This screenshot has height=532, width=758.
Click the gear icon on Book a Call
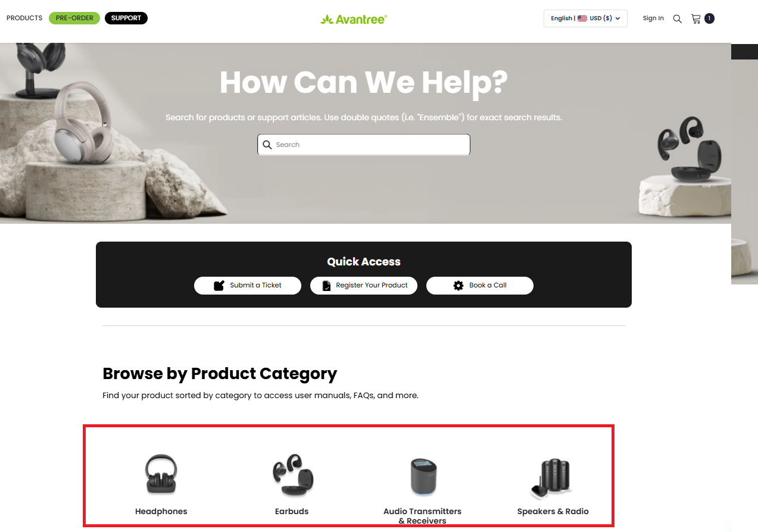tap(458, 286)
